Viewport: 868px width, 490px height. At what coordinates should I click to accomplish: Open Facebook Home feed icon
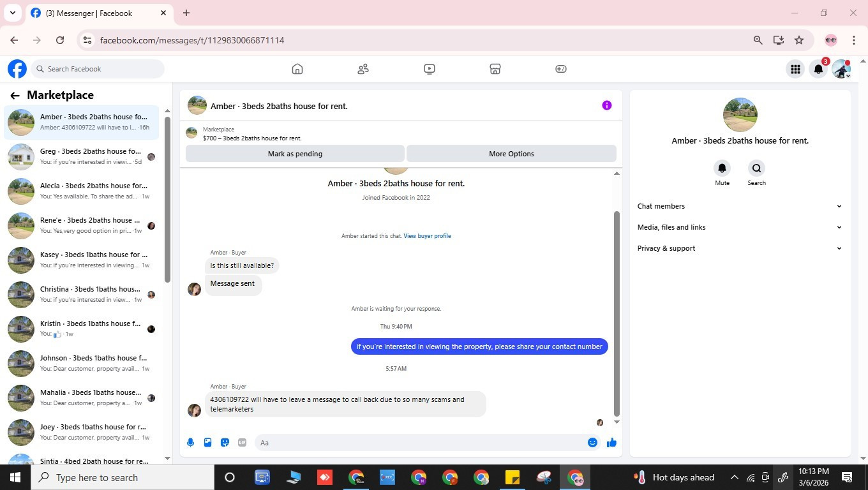(297, 69)
